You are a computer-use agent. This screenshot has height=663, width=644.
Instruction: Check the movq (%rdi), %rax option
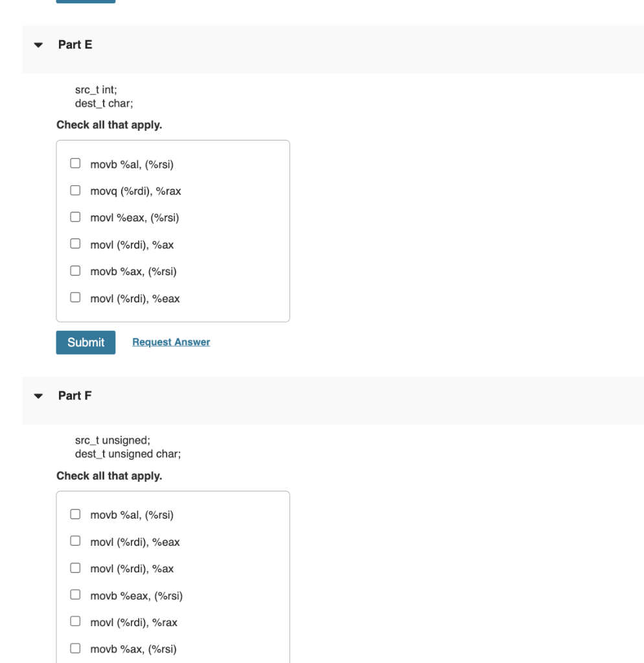click(75, 190)
